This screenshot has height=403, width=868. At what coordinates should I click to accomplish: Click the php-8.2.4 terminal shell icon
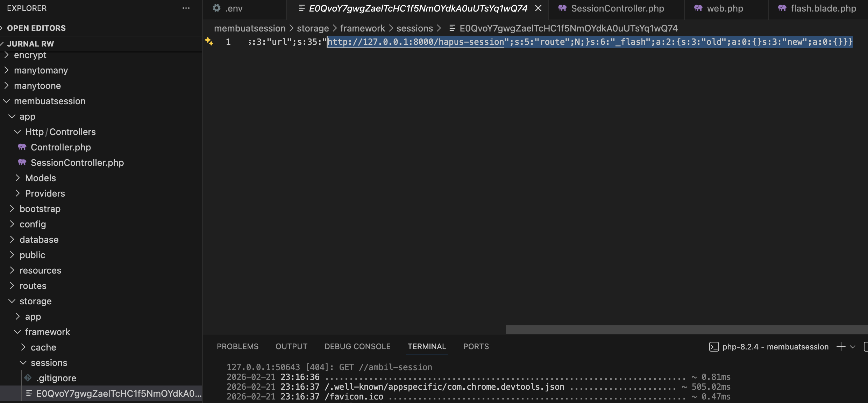click(x=714, y=347)
